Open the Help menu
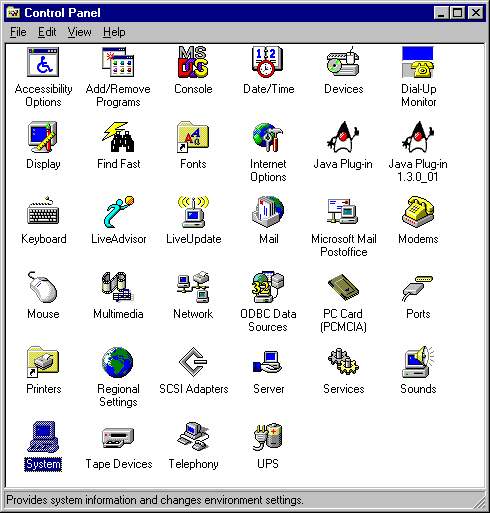Image resolution: width=490 pixels, height=513 pixels. coord(114,32)
